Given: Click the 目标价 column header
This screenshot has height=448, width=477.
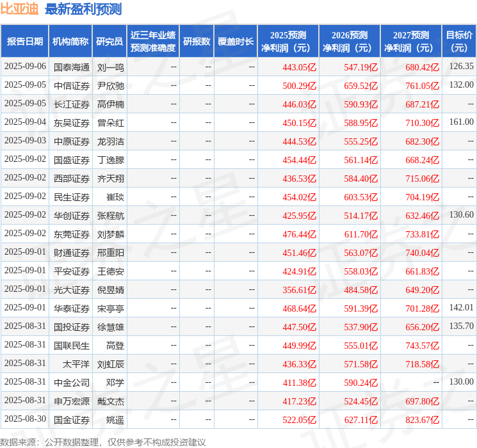Looking at the screenshot, I should point(459,42).
